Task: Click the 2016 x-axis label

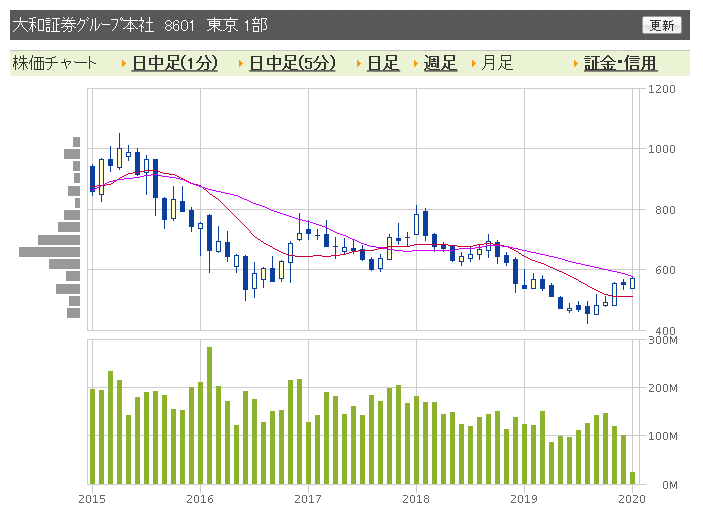Action: (200, 499)
